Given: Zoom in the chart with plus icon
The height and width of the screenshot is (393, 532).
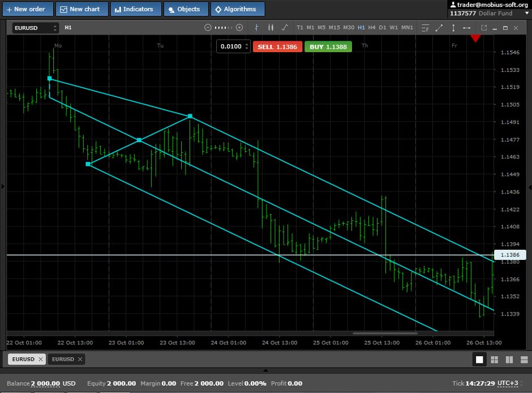Looking at the screenshot, I should click(239, 27).
